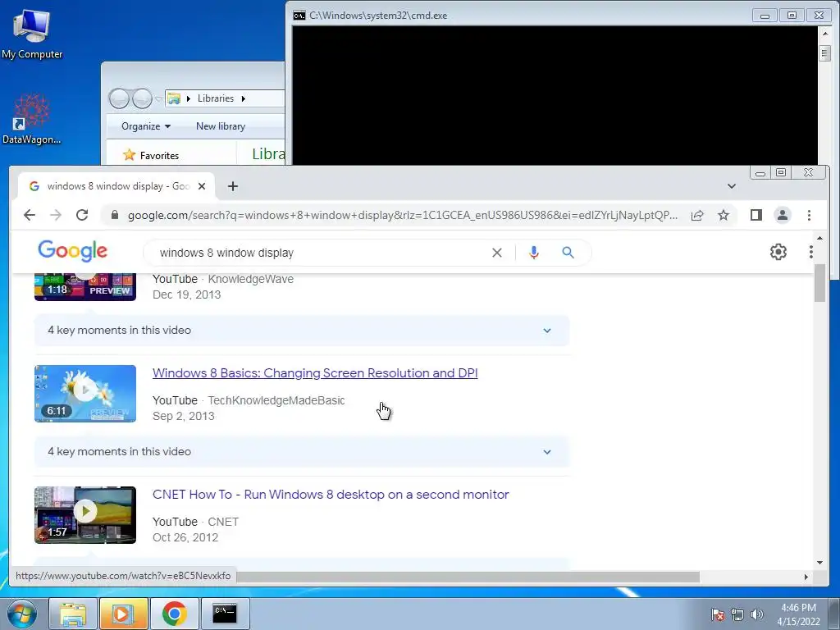Viewport: 840px width, 630px height.
Task: Click taskbar clock 4:46 PM
Action: pos(798,614)
